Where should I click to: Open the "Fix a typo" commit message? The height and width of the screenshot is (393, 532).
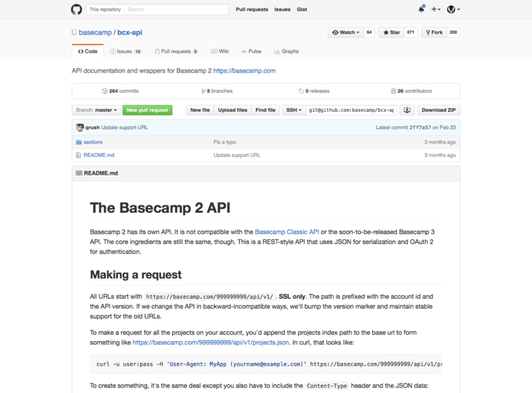[x=225, y=142]
